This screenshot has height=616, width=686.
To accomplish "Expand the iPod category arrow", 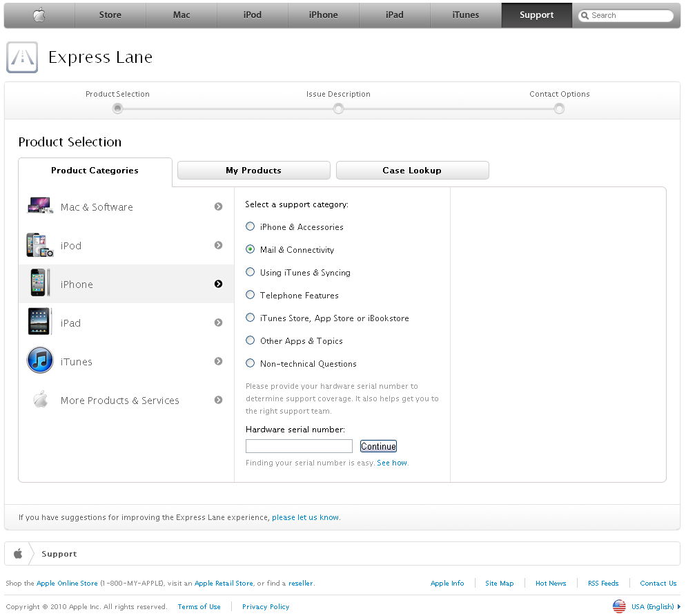I will 218,245.
